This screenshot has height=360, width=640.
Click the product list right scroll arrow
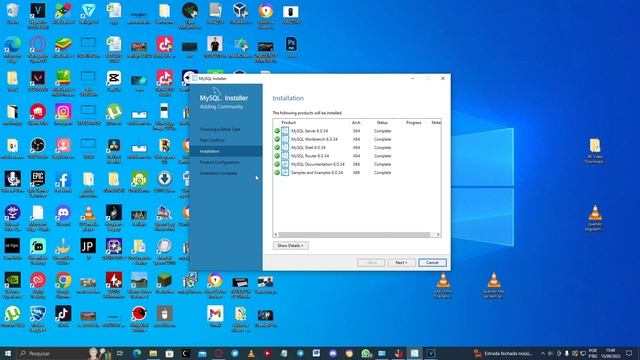[x=438, y=234]
